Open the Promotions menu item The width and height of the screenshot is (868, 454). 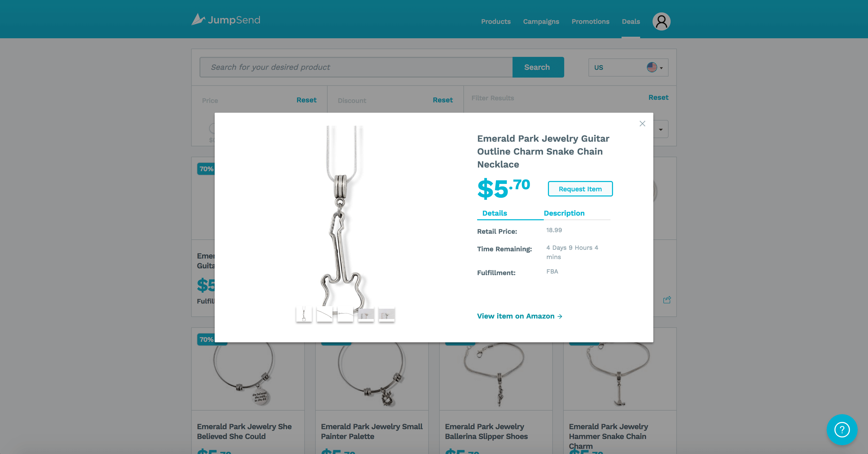(590, 21)
